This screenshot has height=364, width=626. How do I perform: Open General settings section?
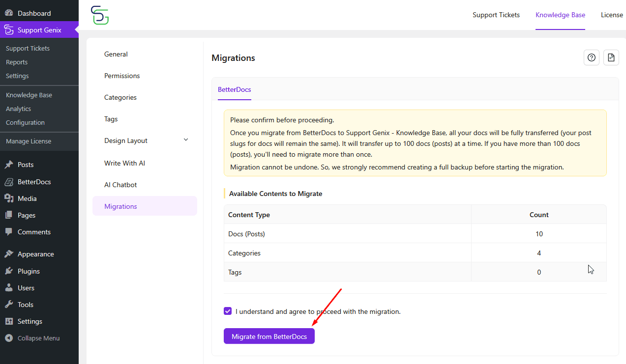[145, 54]
